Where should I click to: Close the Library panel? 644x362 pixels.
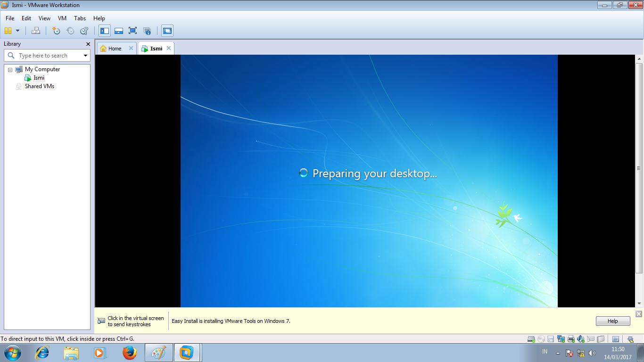88,44
